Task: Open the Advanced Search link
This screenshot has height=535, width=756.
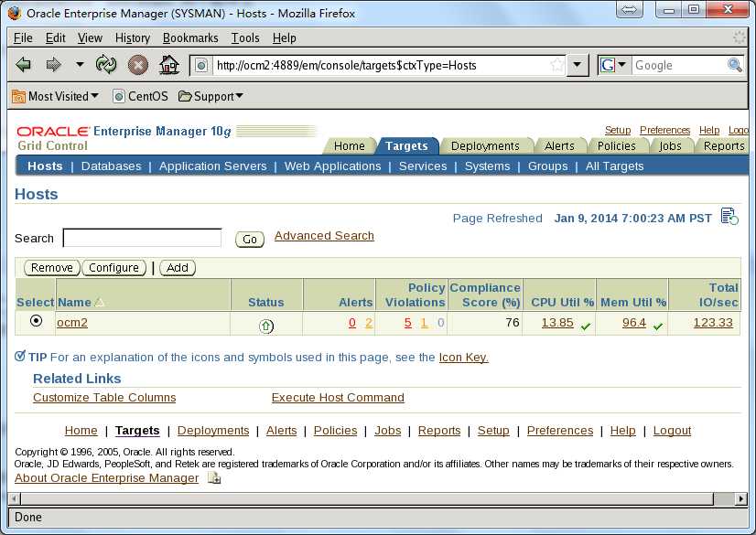Action: [324, 235]
